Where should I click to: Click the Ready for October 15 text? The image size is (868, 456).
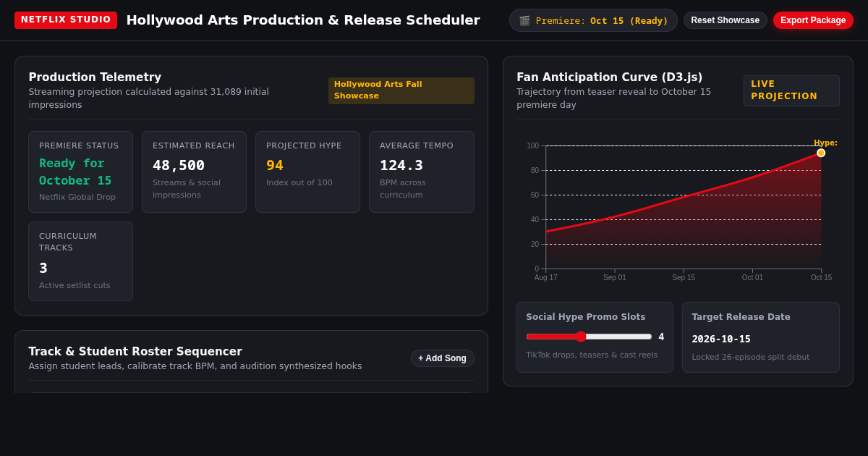pos(75,172)
